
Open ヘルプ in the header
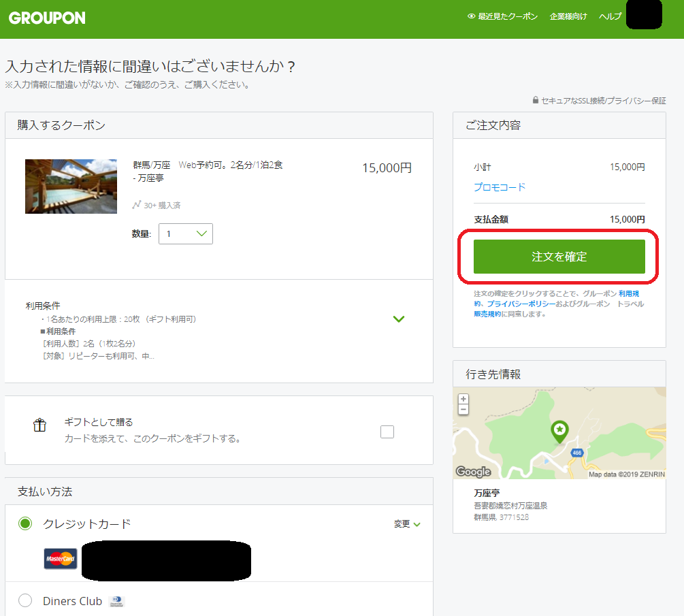[x=610, y=16]
